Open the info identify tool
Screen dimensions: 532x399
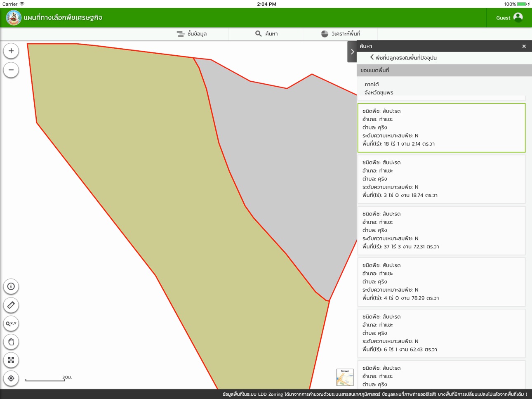11,286
